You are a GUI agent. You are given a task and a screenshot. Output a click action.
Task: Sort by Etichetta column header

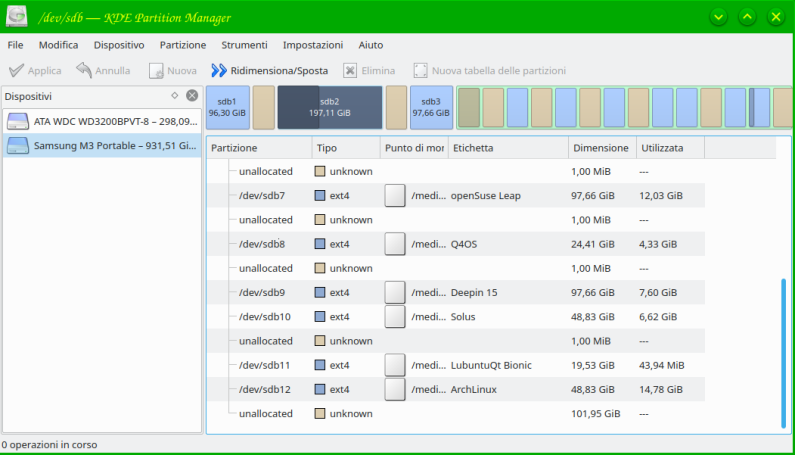[x=509, y=148]
